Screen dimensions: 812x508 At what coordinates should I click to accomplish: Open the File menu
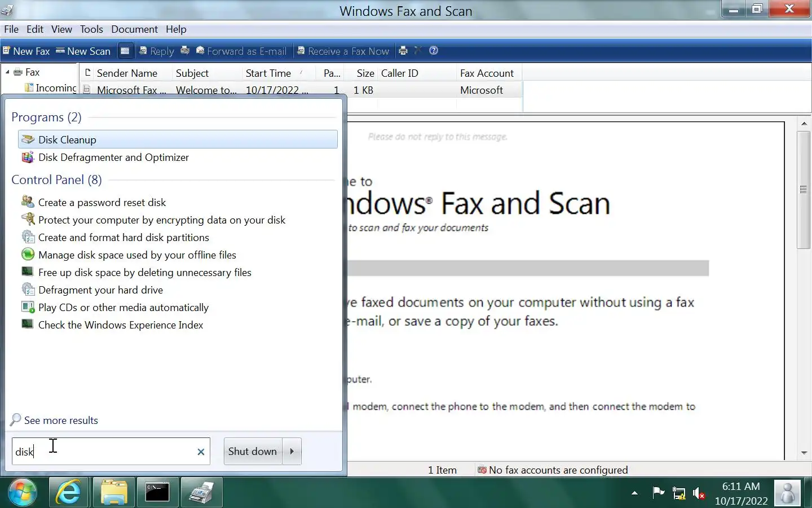[x=11, y=29]
